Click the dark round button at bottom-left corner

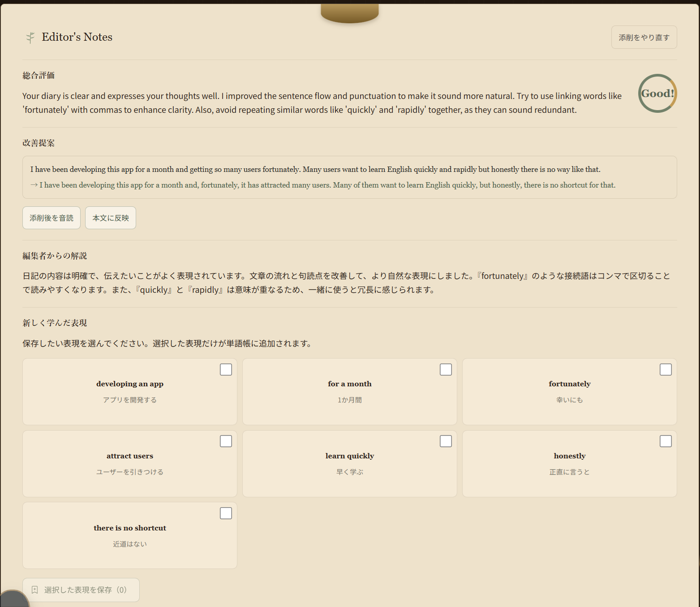[x=13, y=599]
